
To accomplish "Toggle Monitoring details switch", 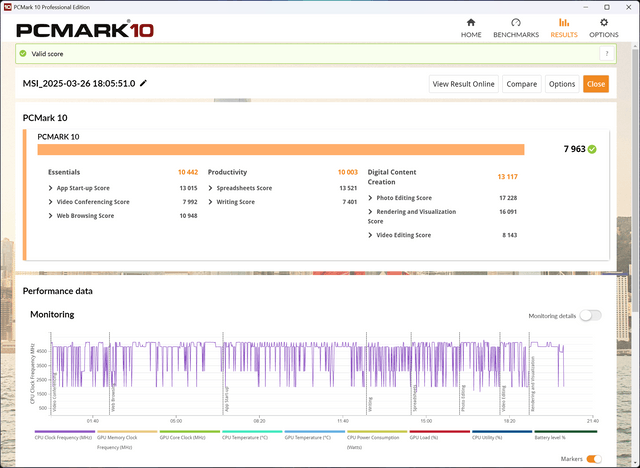I will pyautogui.click(x=591, y=315).
